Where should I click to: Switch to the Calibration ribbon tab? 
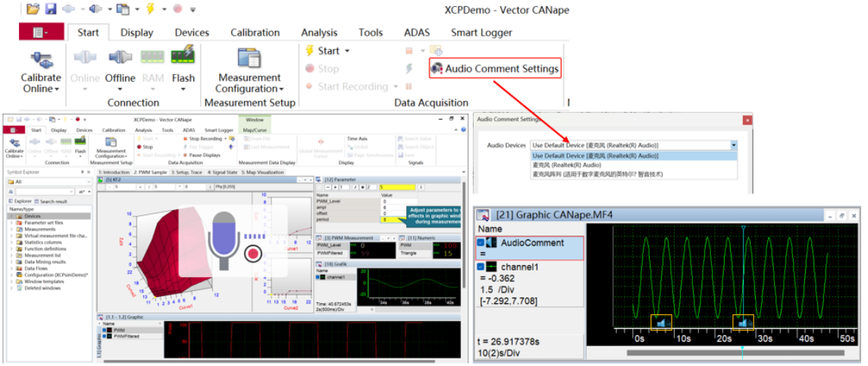pyautogui.click(x=255, y=33)
